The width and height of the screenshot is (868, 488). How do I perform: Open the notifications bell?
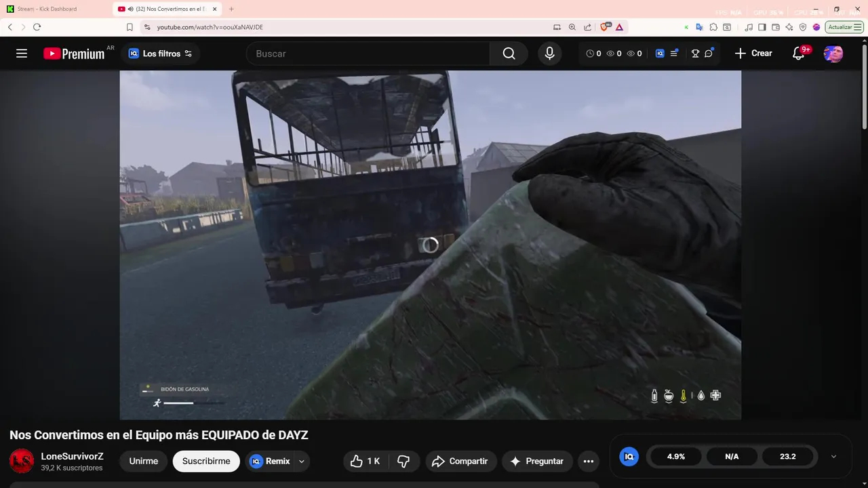coord(799,54)
